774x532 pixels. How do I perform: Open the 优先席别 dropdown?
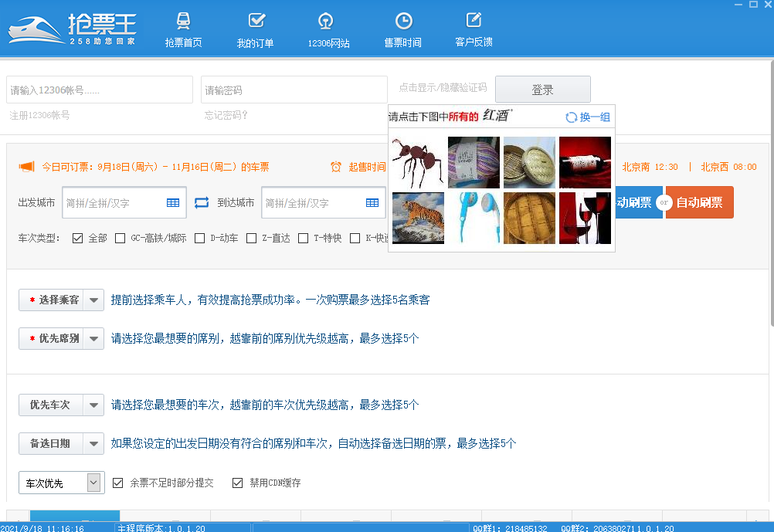(93, 338)
